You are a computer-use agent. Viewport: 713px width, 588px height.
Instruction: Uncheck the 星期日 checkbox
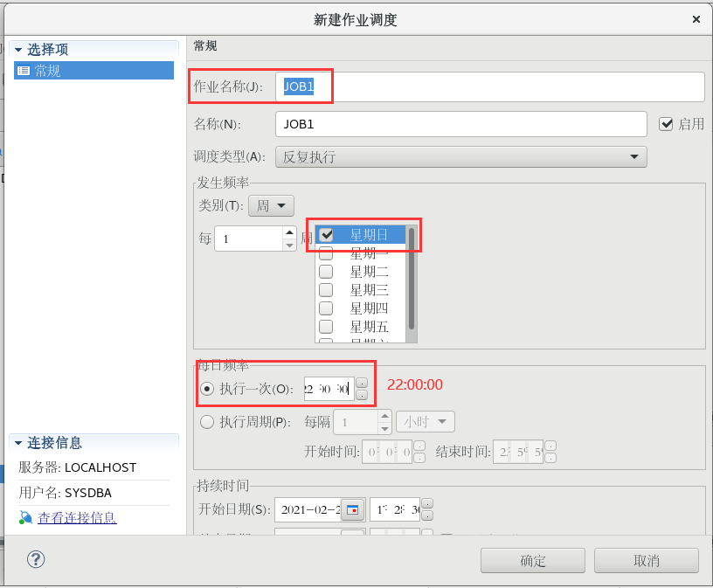(x=326, y=235)
